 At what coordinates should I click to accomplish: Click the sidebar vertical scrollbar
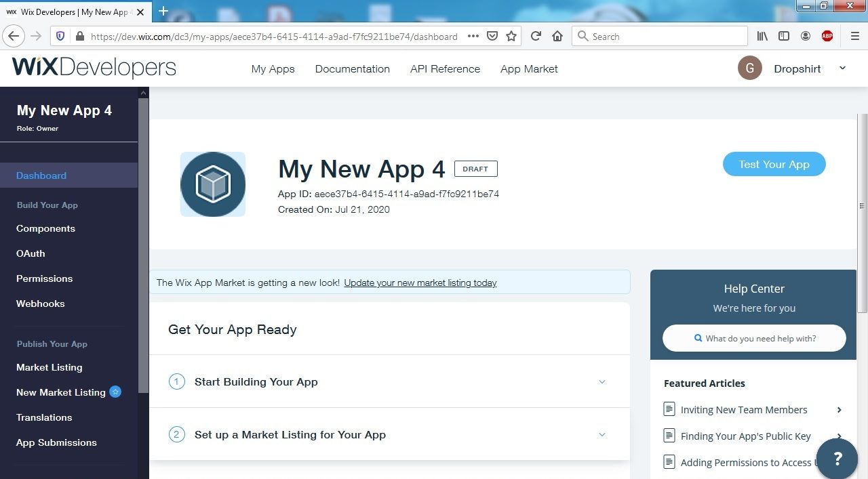143,244
